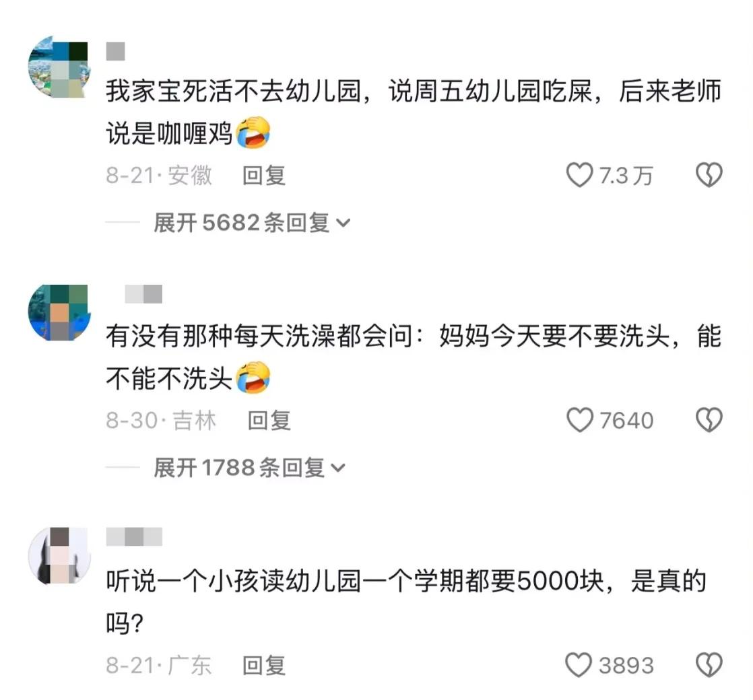Tap the 7.3万 like count
Image resolution: width=753 pixels, height=700 pixels.
coord(626,175)
